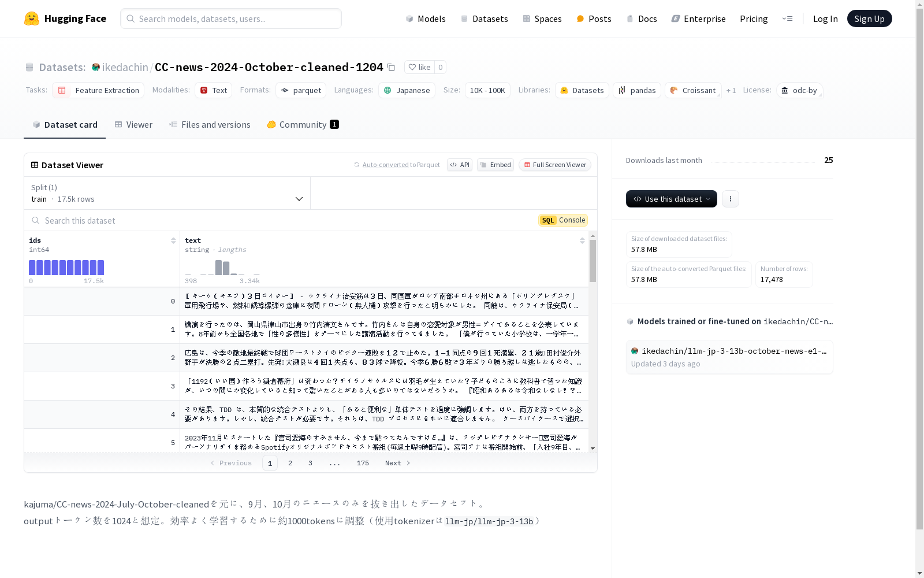The image size is (924, 578).
Task: Open Spaces in top navigation
Action: pyautogui.click(x=542, y=18)
